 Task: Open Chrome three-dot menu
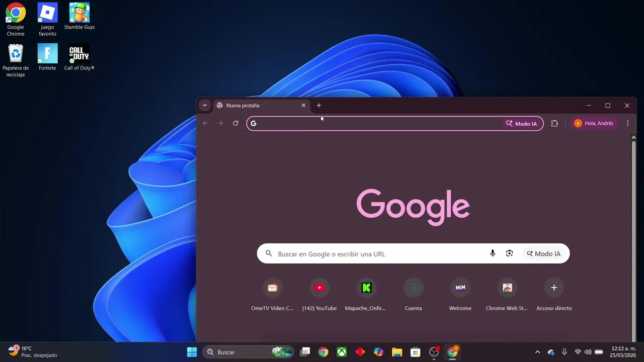627,123
